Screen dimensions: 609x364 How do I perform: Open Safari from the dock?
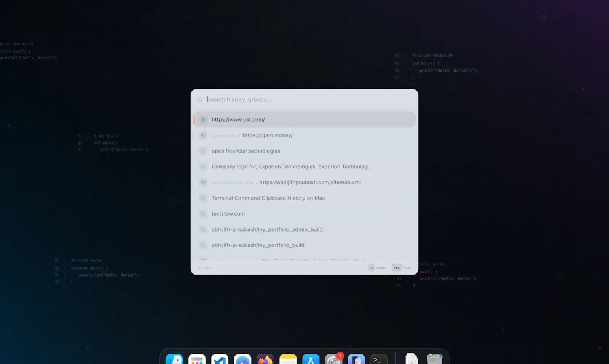coord(242,359)
